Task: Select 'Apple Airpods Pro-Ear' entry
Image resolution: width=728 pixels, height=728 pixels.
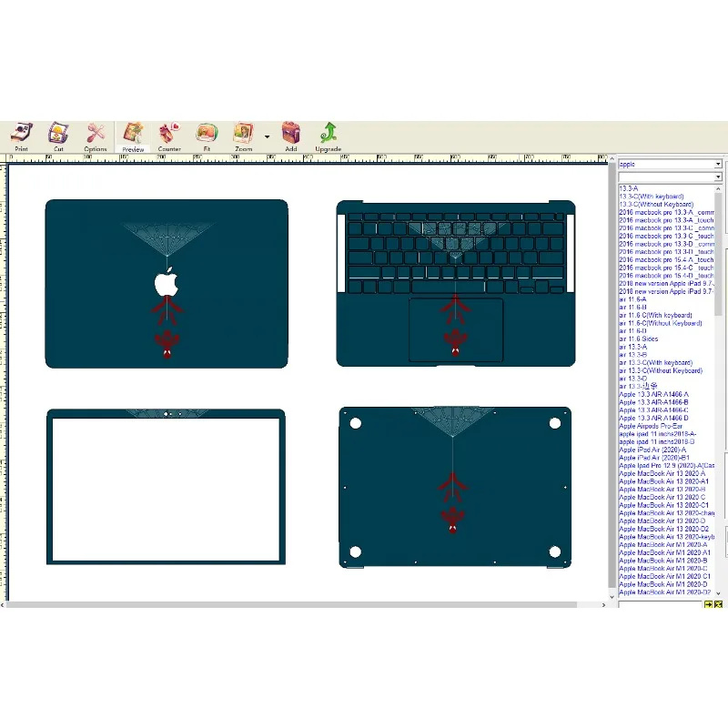Action: 651,426
